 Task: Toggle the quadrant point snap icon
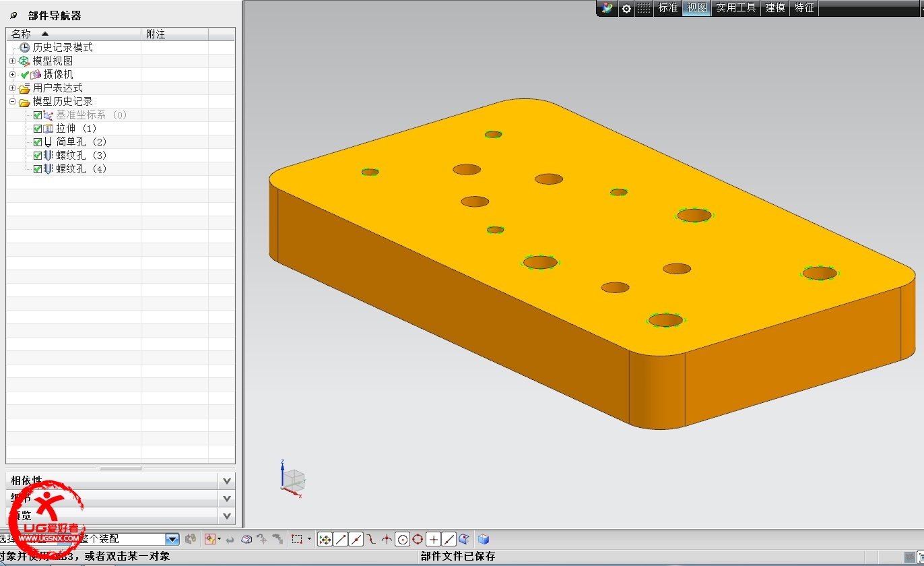[418, 539]
